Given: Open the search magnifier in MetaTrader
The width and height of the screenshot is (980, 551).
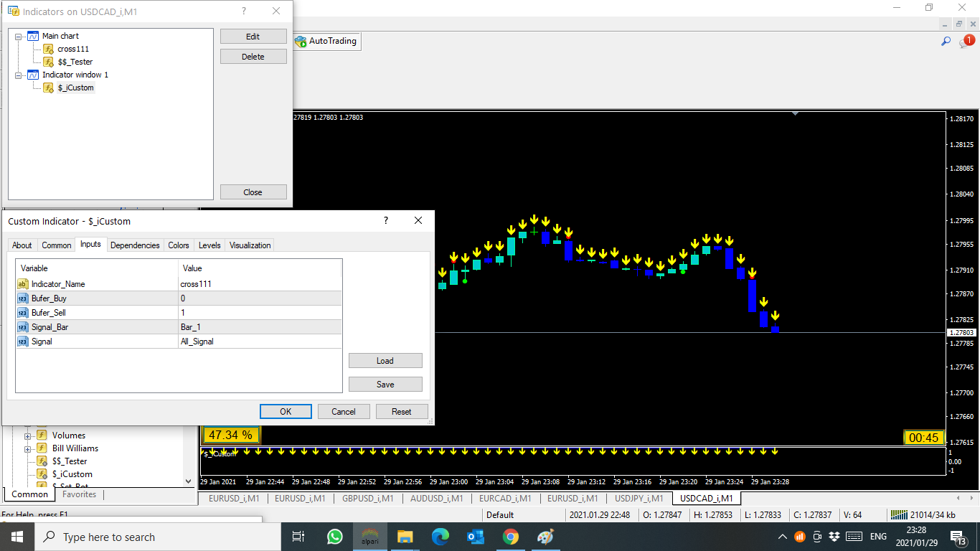Looking at the screenshot, I should [x=946, y=42].
